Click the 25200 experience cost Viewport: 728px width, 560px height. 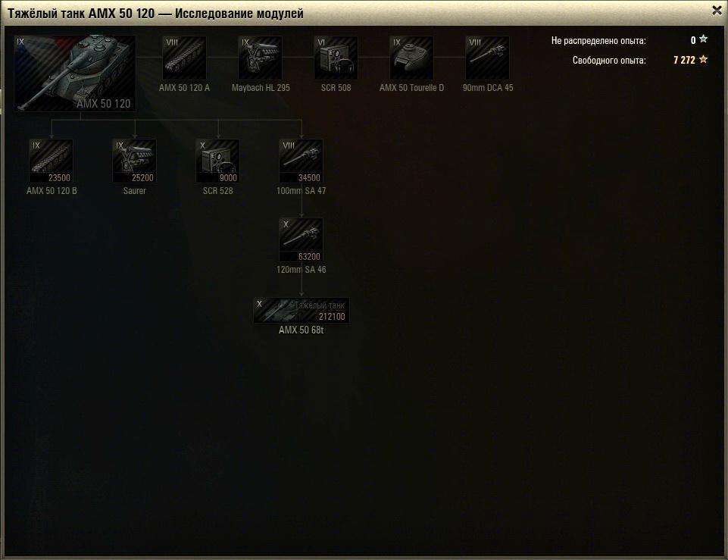tap(142, 178)
